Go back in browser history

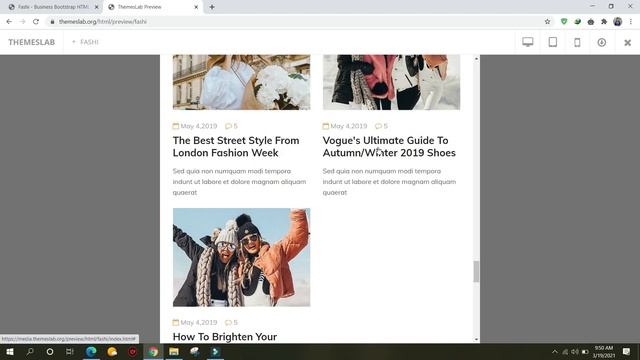click(9, 22)
